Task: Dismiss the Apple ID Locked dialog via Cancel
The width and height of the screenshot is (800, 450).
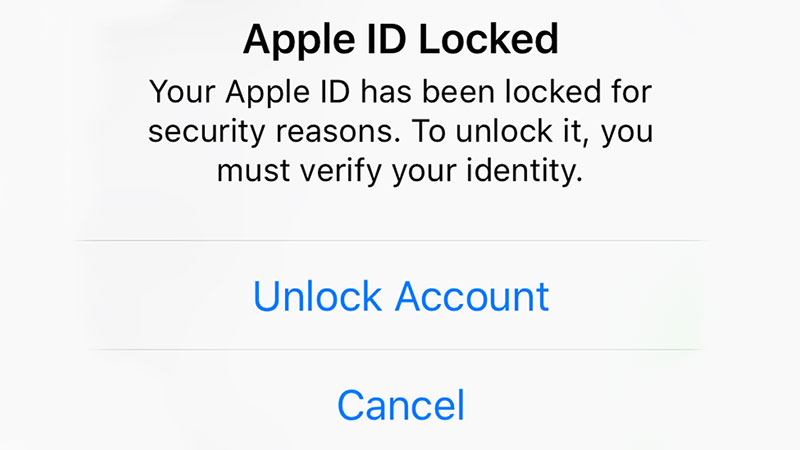Action: (400, 404)
